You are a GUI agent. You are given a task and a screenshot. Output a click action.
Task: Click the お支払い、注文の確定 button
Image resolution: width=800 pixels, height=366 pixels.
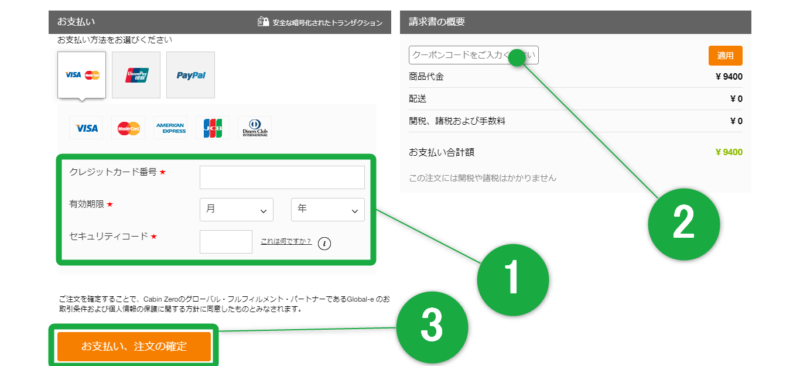point(134,347)
